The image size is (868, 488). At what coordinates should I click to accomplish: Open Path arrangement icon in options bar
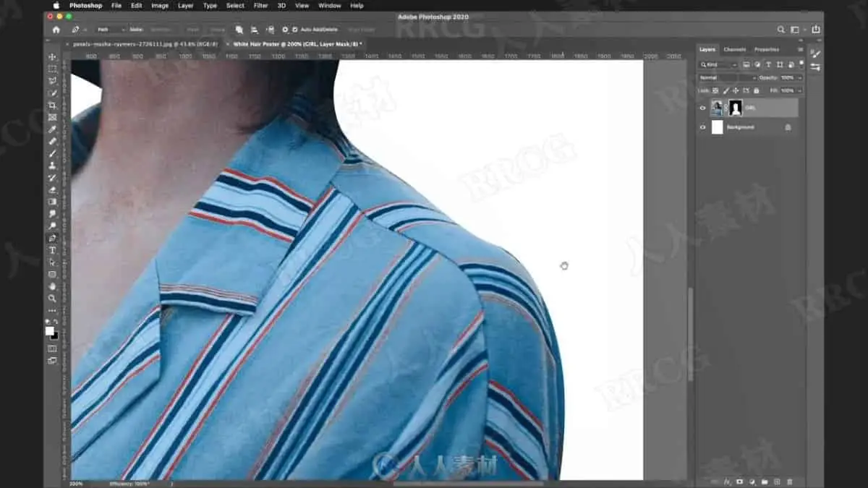(271, 30)
